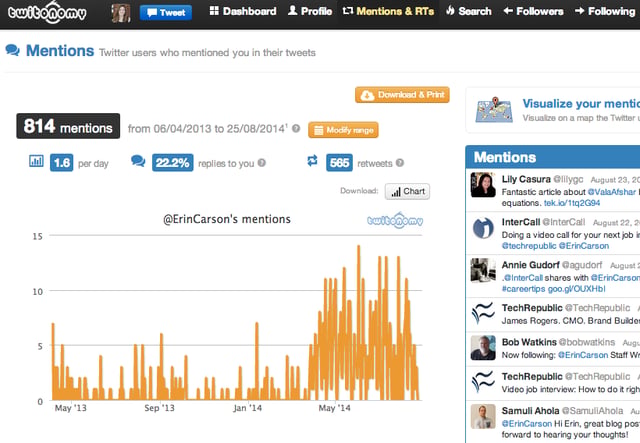Click the 814 mentions count badge

(x=68, y=126)
